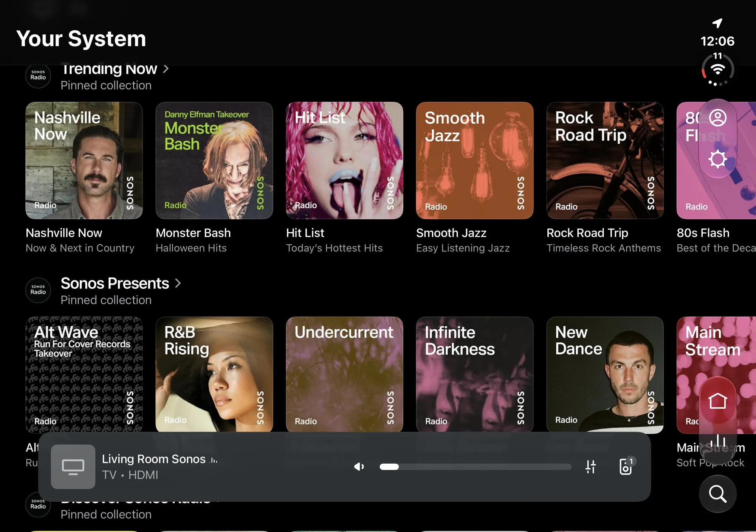Viewport: 756px width, 532px height.
Task: Expand the Trending Now collection chevron
Action: point(166,69)
